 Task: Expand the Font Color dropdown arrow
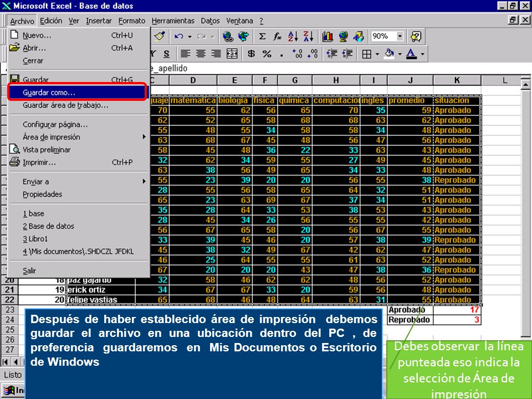click(423, 54)
